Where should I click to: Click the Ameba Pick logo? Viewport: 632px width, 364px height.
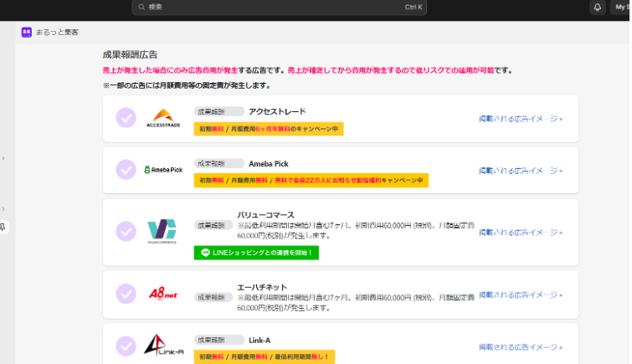pyautogui.click(x=163, y=170)
